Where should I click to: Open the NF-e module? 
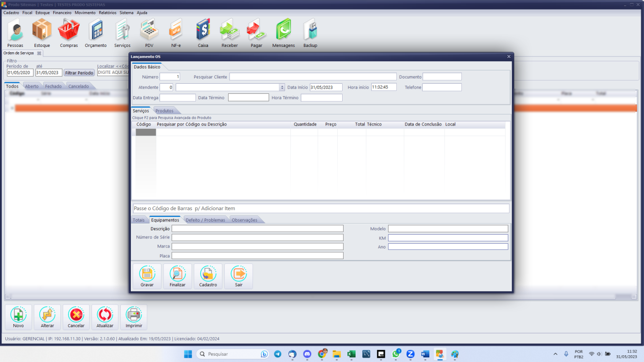pos(175,32)
